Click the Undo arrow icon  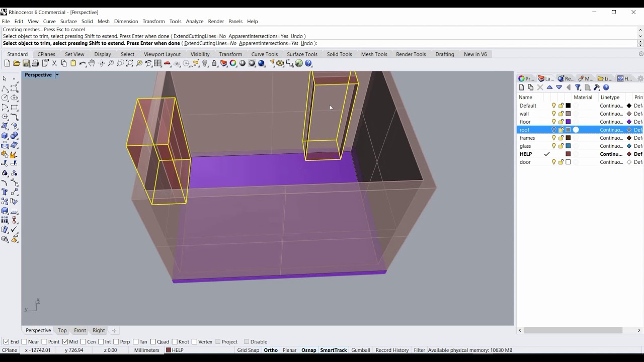point(83,63)
